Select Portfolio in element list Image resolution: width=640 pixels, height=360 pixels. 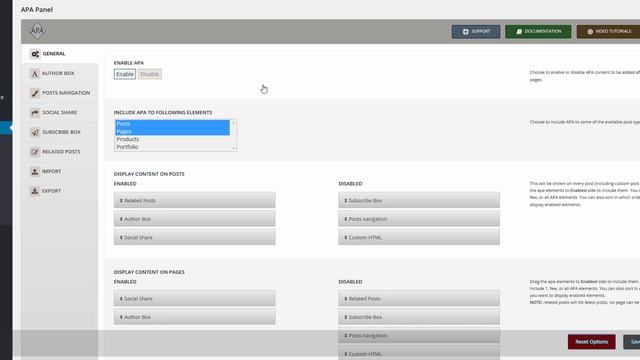coord(173,147)
